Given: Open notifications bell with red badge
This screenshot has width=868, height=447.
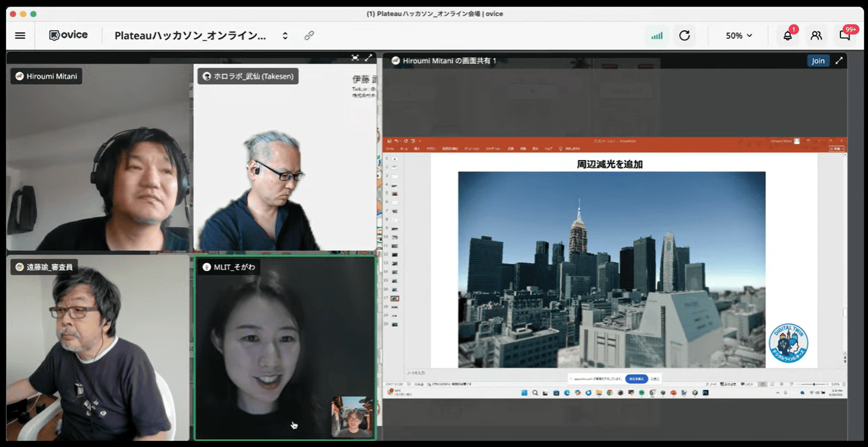Looking at the screenshot, I should click(x=787, y=36).
